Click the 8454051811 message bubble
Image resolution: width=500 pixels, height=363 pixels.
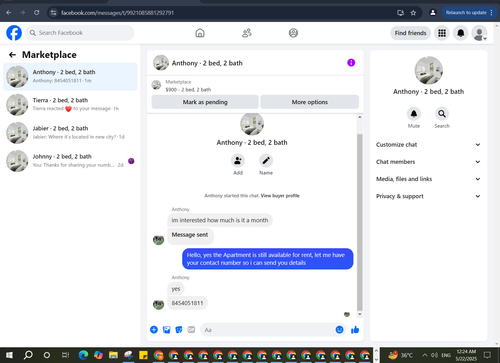[187, 303]
